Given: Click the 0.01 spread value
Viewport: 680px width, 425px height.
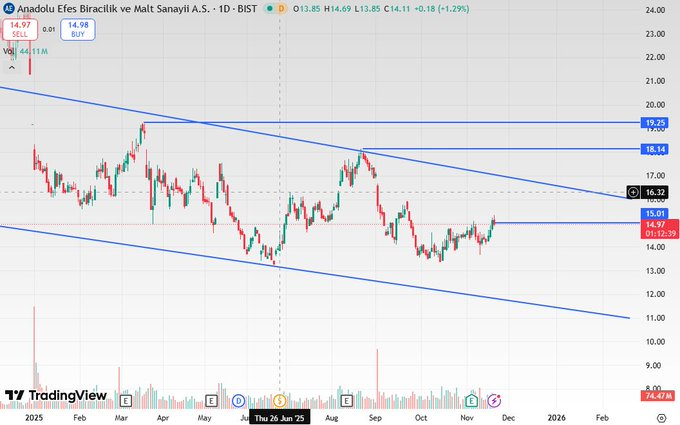Looking at the screenshot, I should point(49,29).
